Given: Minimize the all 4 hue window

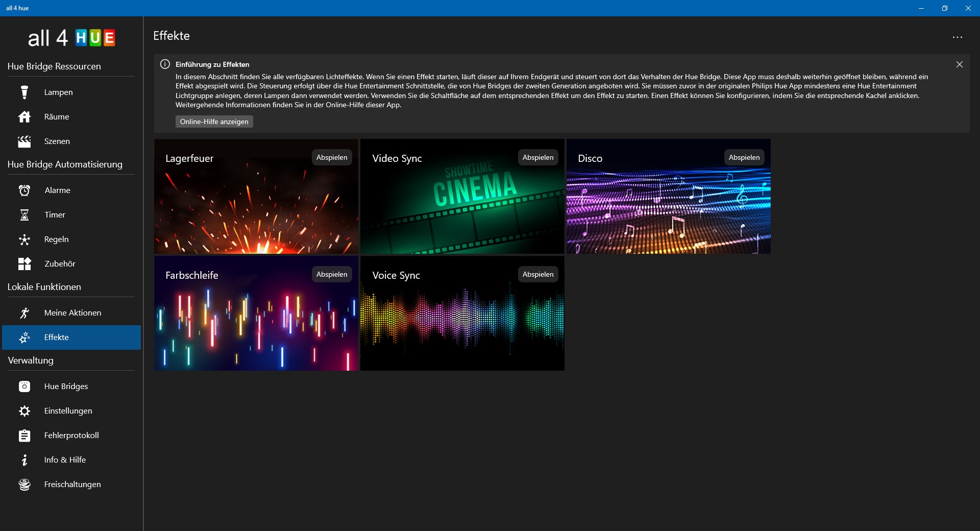Looking at the screenshot, I should pos(921,8).
